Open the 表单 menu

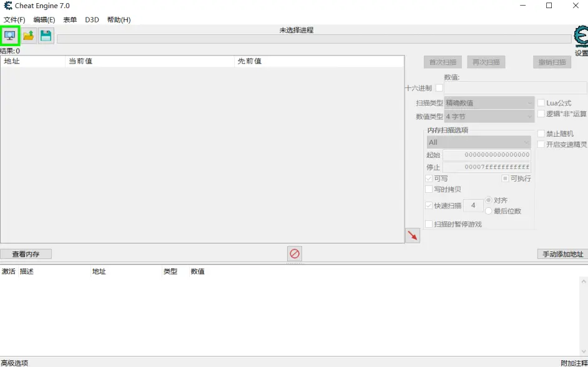pyautogui.click(x=70, y=20)
